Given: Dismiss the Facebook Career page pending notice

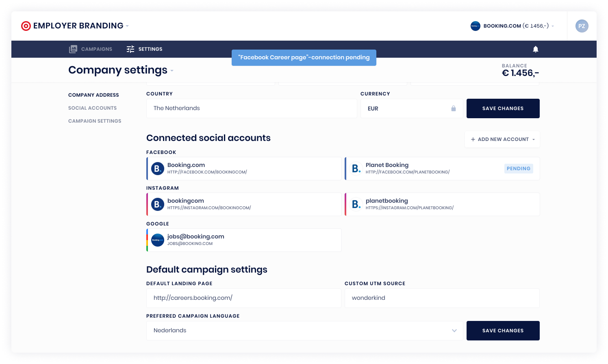Looking at the screenshot, I should 304,58.
